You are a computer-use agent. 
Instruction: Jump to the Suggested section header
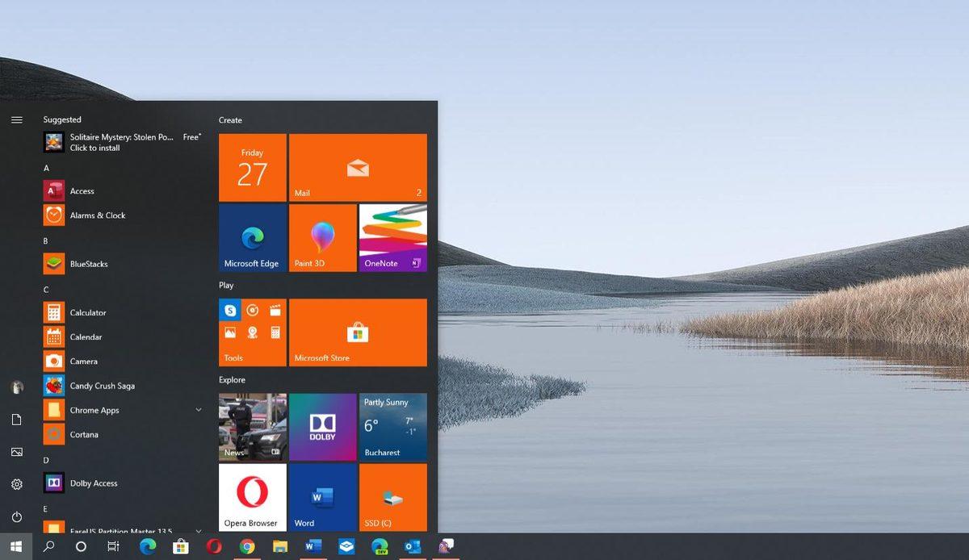(62, 119)
